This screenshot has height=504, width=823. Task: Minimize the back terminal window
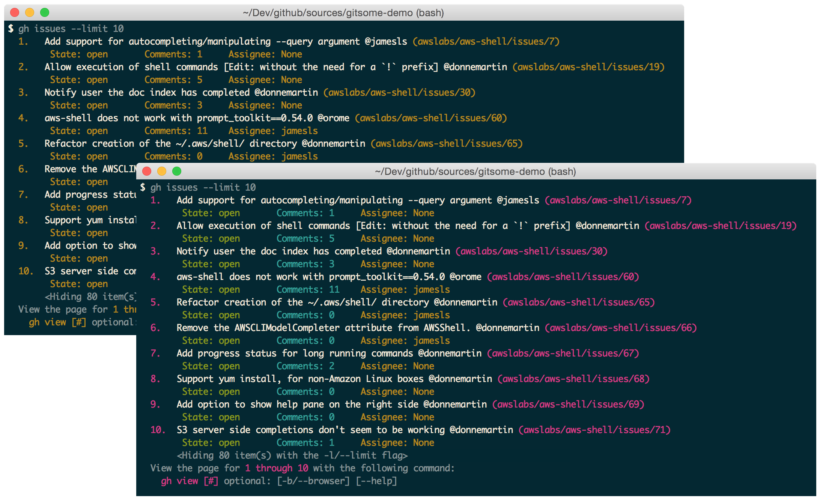(30, 13)
